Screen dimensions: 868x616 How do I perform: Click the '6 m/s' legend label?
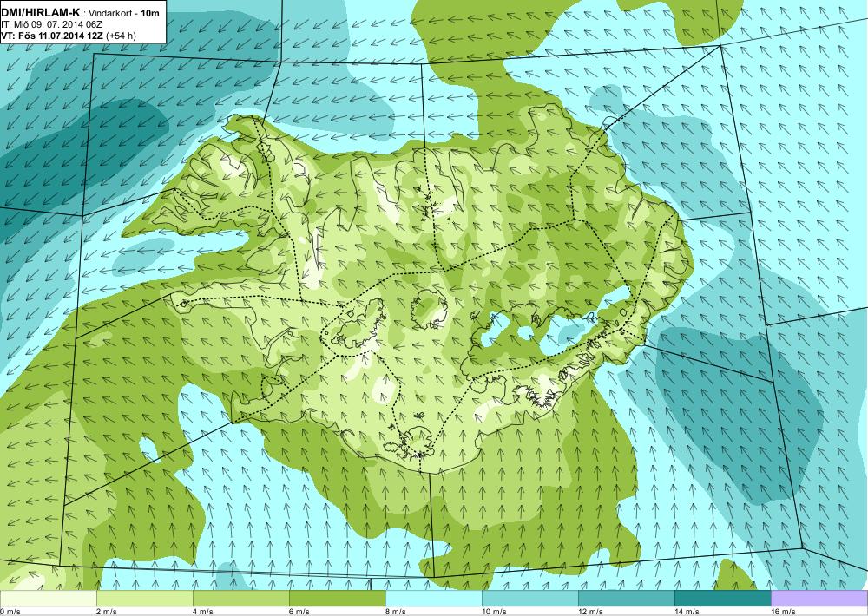tap(299, 612)
